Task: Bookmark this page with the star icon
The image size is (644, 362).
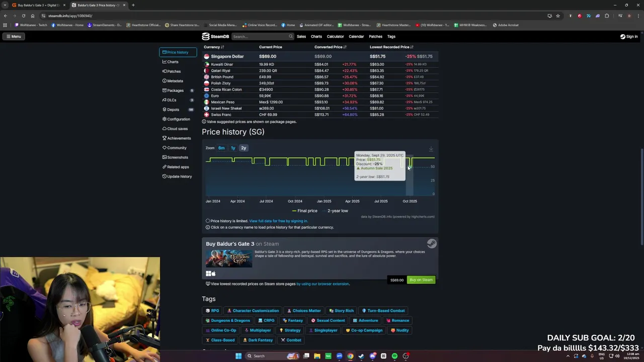Action: tap(557, 16)
